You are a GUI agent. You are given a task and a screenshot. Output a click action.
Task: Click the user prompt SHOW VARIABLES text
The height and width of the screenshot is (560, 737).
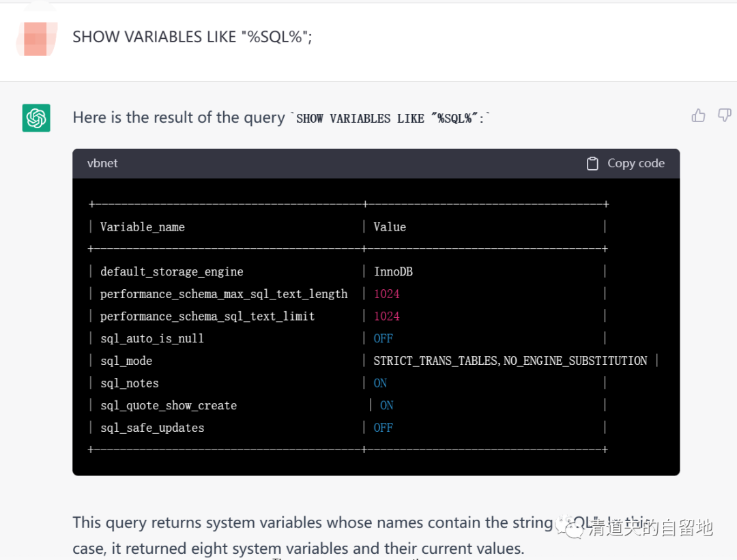(x=192, y=38)
